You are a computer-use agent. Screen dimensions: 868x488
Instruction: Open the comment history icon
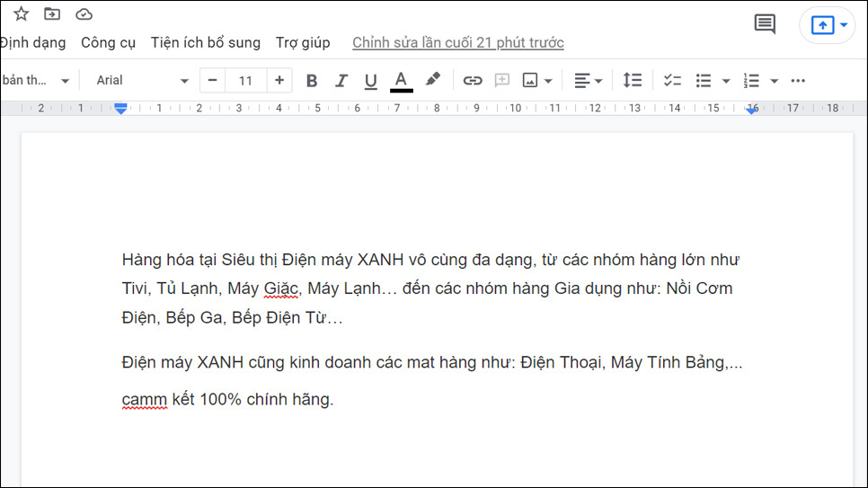pyautogui.click(x=765, y=24)
